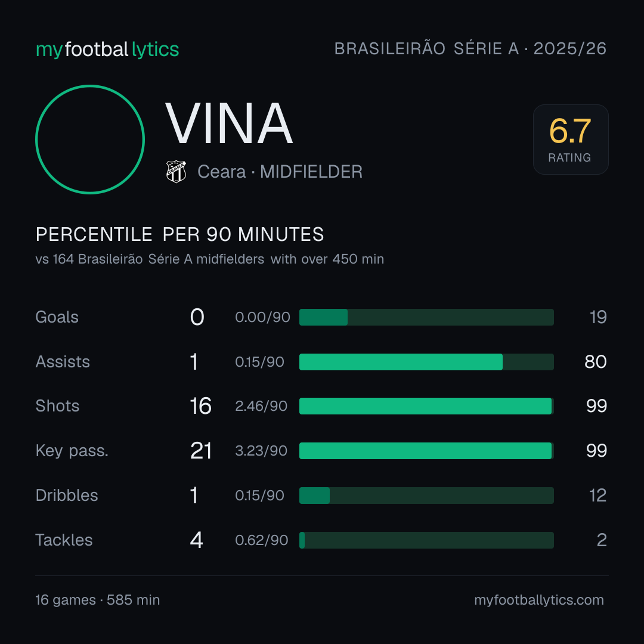Click the Tackles percentile bar
This screenshot has height=644, width=644.
pos(426,540)
